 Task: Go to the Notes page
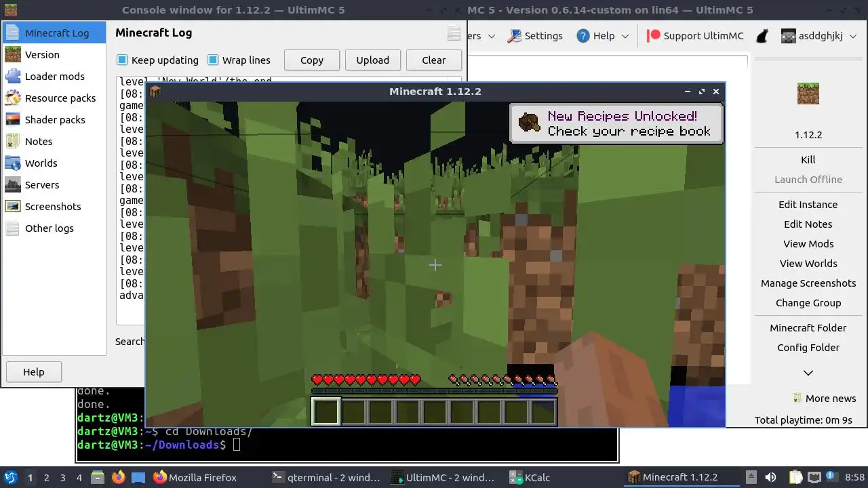[x=54, y=142]
